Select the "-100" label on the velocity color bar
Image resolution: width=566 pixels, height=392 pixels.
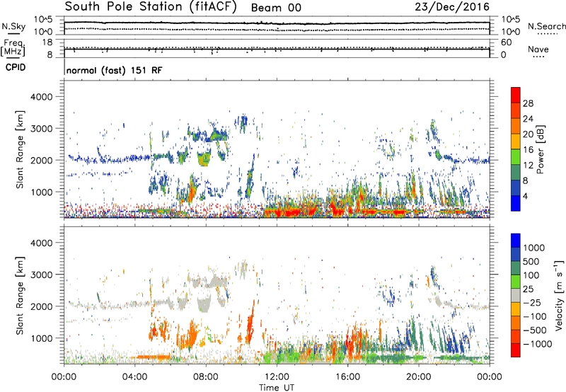coord(535,316)
